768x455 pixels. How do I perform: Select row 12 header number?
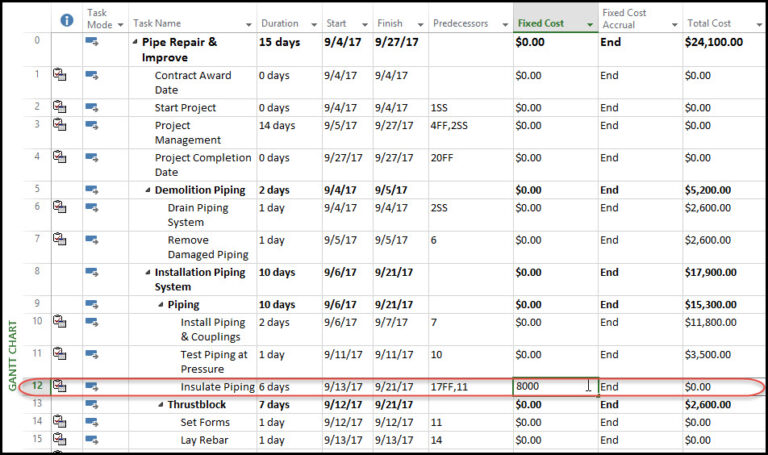point(38,385)
